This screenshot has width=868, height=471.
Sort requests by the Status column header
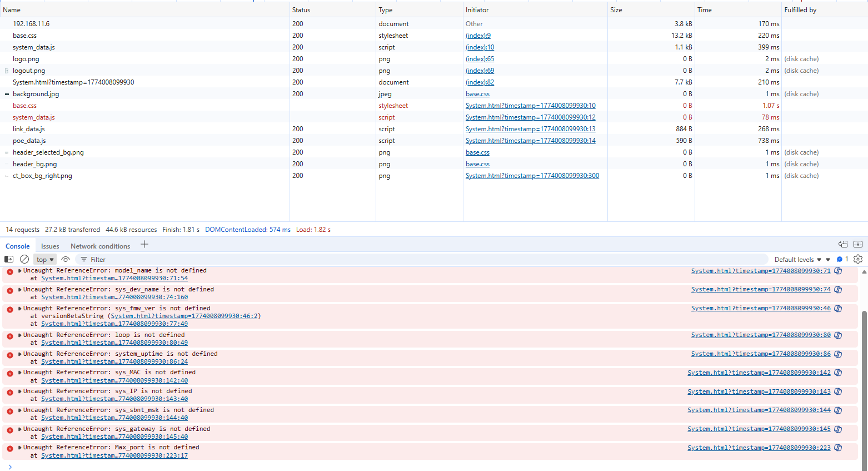tap(333, 10)
